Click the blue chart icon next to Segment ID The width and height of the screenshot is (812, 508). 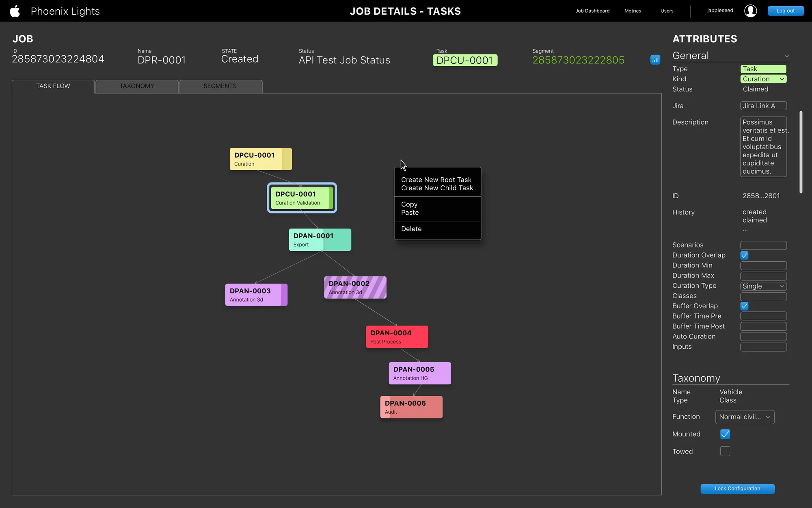click(x=655, y=60)
